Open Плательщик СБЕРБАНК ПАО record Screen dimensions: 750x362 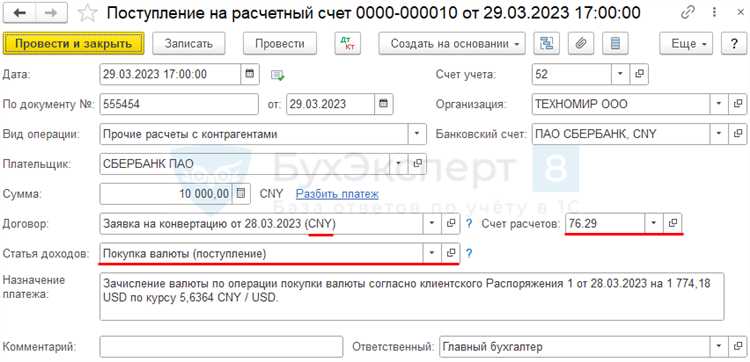click(x=417, y=164)
